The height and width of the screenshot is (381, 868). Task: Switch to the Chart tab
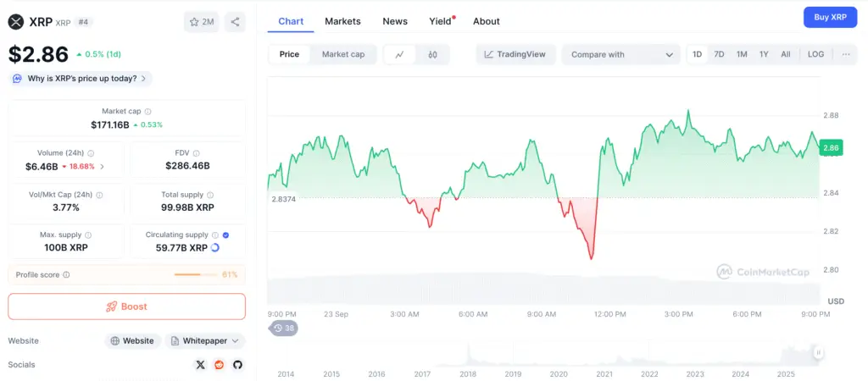point(291,21)
